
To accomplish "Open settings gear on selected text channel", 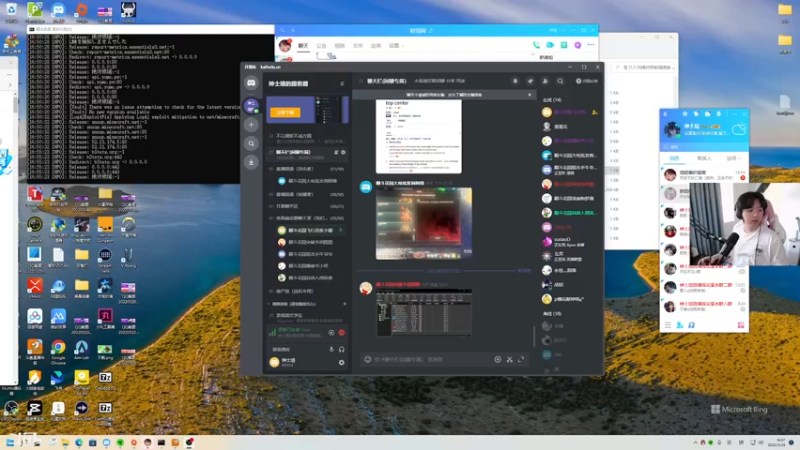I will tap(343, 152).
